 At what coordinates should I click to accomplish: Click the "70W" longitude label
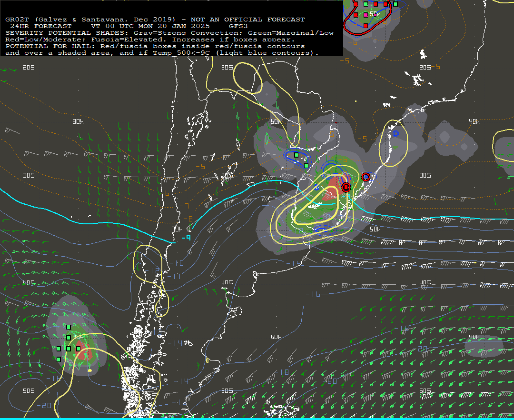[178, 229]
